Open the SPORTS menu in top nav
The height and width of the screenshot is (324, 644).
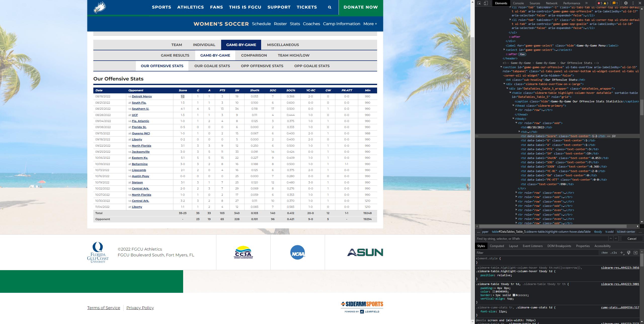pyautogui.click(x=161, y=7)
